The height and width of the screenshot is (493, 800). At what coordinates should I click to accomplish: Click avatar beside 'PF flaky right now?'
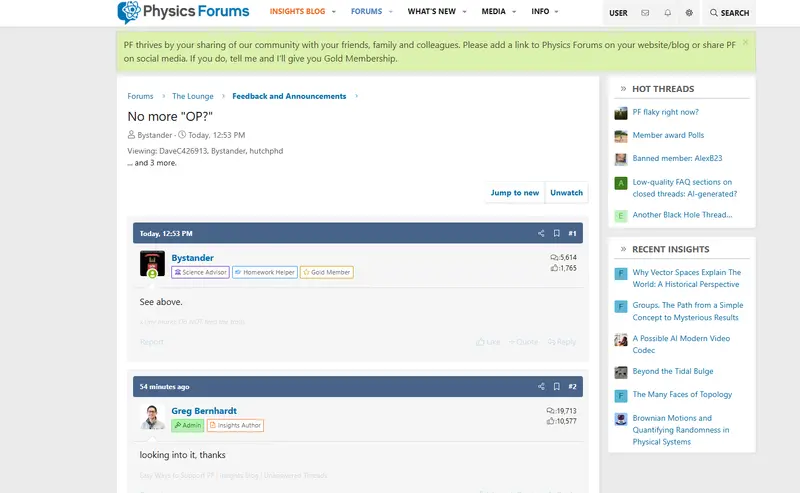(x=621, y=113)
